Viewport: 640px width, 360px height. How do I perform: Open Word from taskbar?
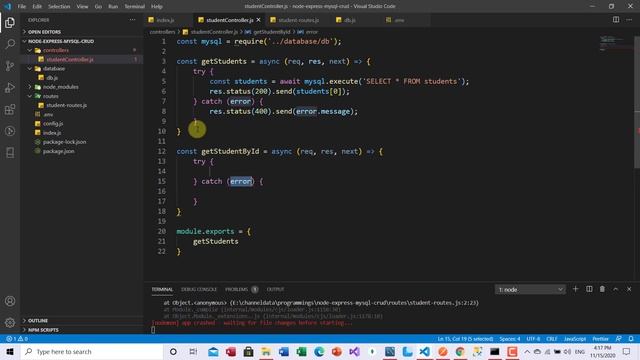point(284,351)
